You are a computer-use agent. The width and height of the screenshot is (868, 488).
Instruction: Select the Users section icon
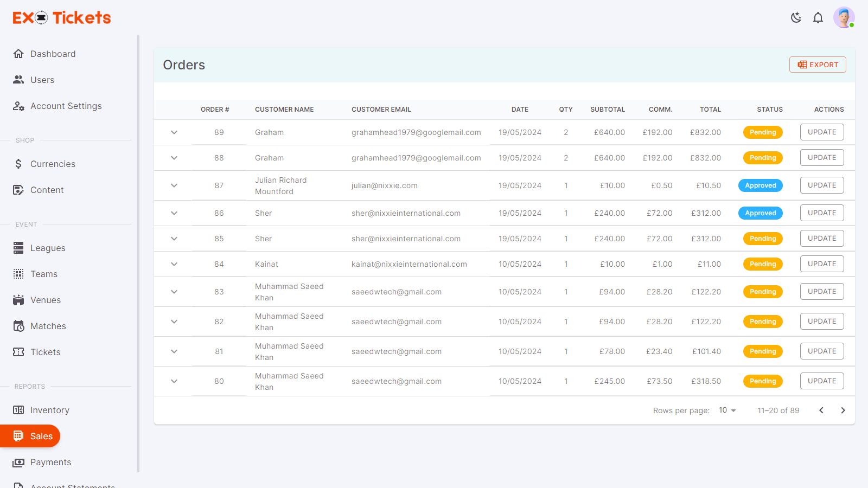(x=19, y=80)
